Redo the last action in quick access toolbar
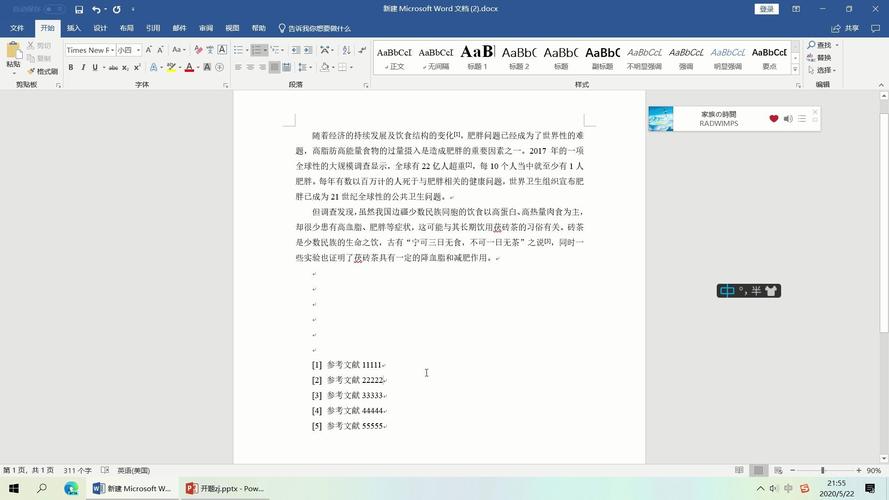 116,10
